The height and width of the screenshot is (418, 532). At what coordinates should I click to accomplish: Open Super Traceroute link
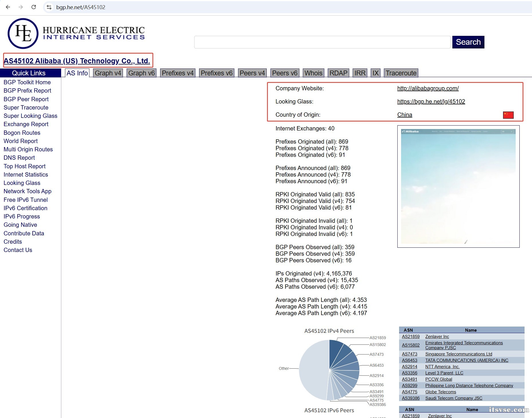pyautogui.click(x=26, y=108)
